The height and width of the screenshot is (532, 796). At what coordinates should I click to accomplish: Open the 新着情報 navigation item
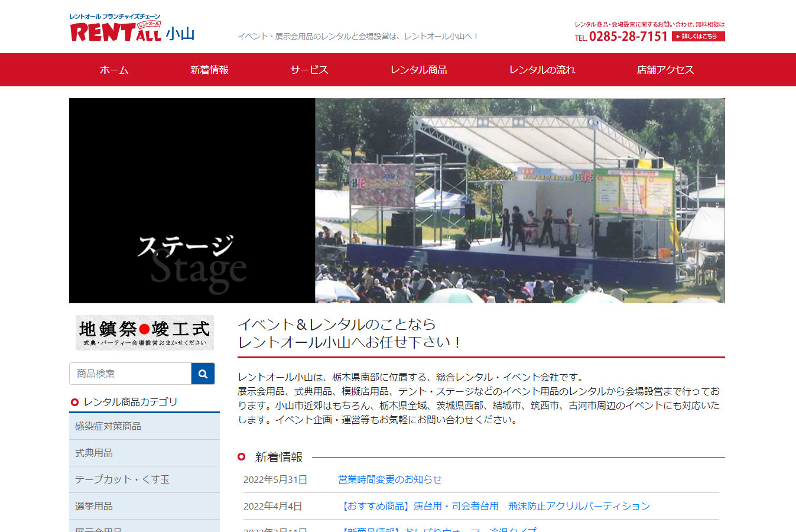(x=209, y=70)
